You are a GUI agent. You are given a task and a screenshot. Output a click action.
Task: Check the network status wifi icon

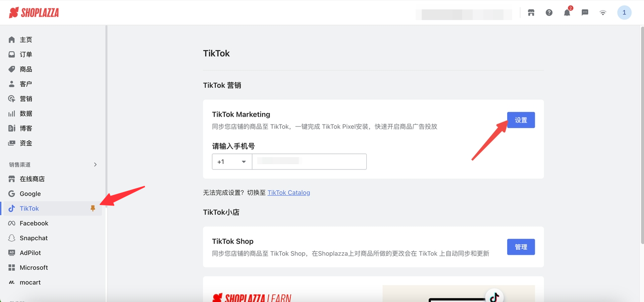[603, 13]
